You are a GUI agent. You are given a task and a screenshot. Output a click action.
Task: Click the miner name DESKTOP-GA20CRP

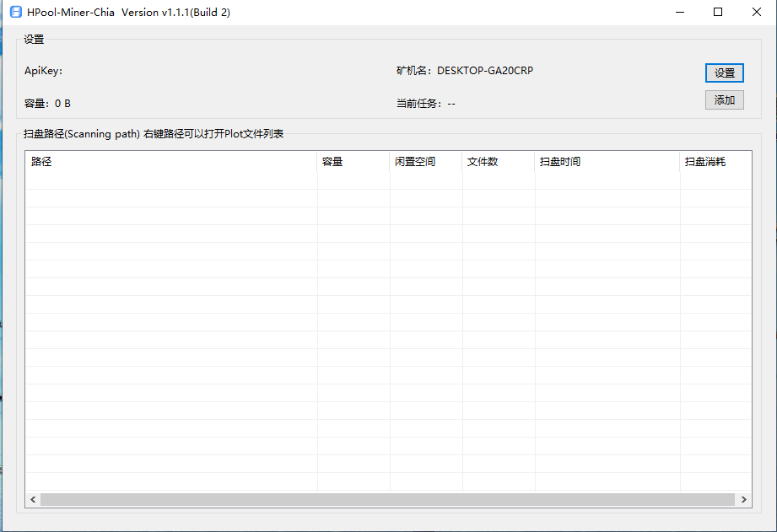tap(484, 71)
